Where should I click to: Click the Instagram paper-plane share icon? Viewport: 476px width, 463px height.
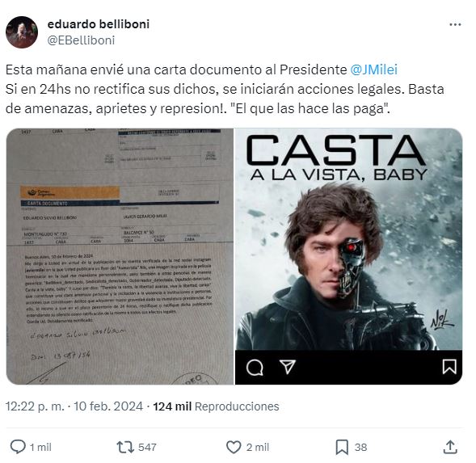coord(287,367)
